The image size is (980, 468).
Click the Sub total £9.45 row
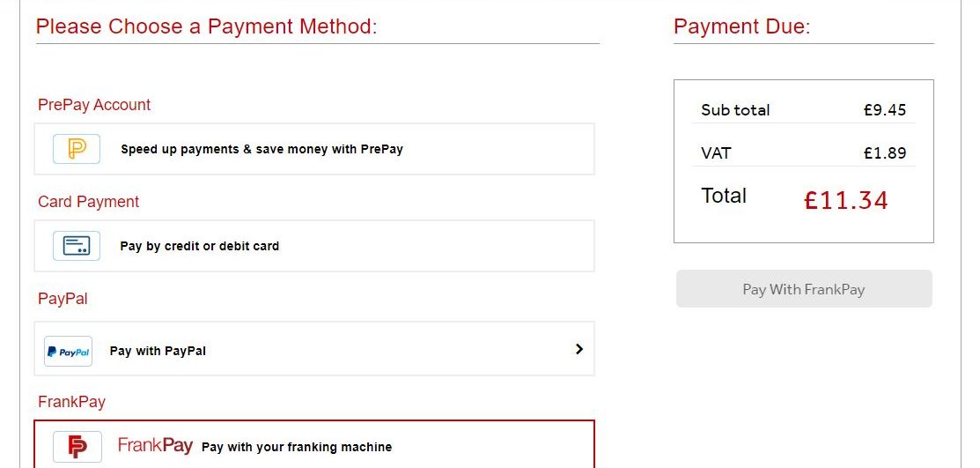click(x=804, y=110)
